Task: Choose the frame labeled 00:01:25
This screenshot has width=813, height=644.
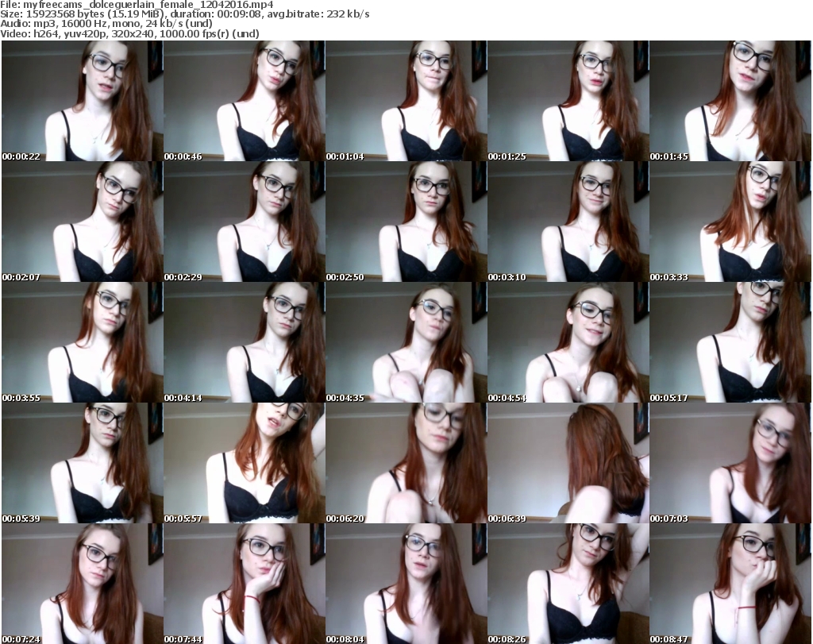Action: click(568, 101)
